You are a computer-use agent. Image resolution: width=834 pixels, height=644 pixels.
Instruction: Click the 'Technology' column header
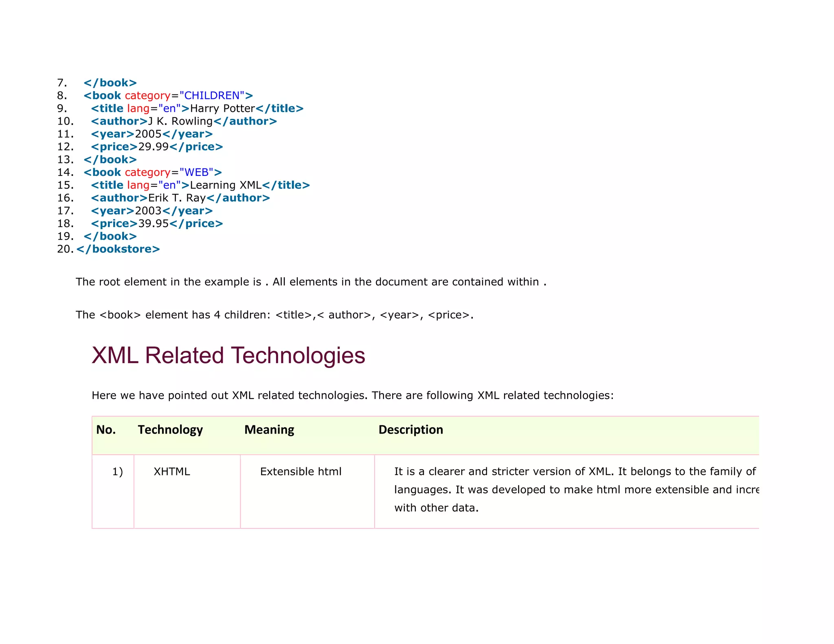(170, 430)
